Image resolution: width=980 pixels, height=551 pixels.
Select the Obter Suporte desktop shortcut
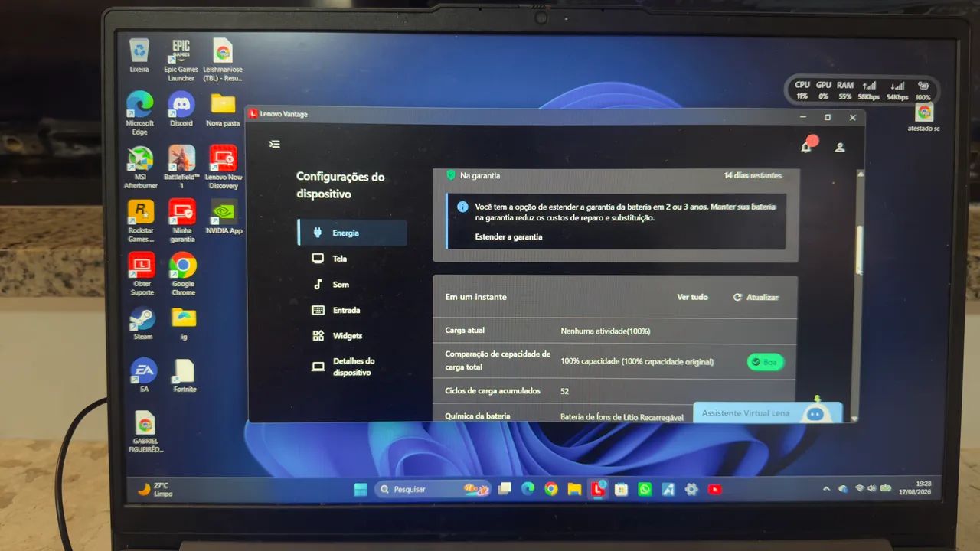(142, 274)
